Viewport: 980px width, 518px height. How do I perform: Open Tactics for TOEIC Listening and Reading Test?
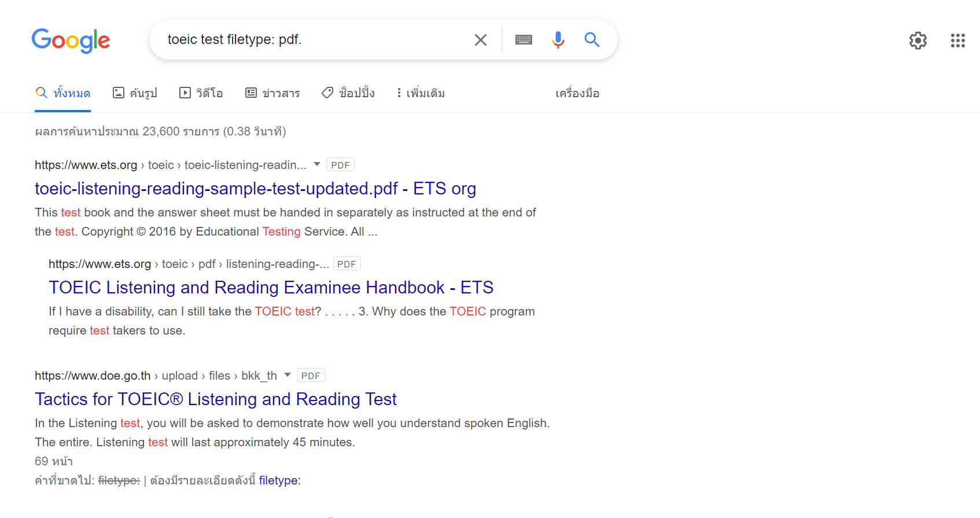(215, 399)
